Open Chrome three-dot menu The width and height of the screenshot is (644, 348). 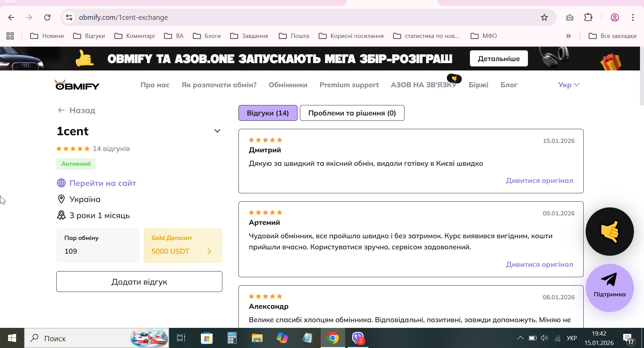(633, 17)
